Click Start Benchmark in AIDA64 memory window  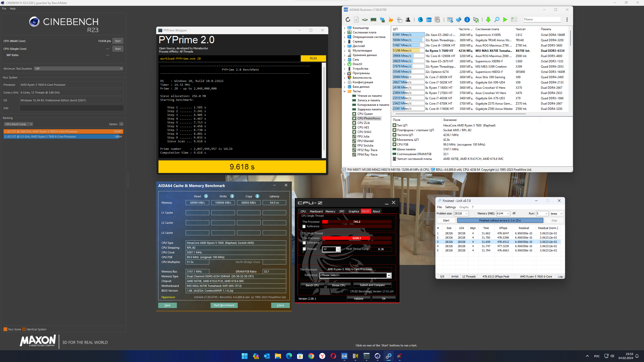point(224,305)
